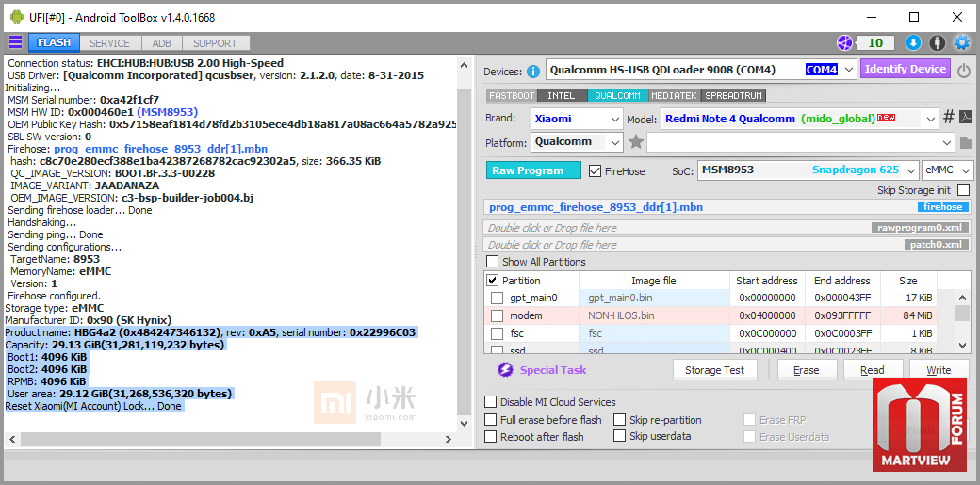Click the patch0.xml drop file field
This screenshot has height=485, width=980.
(728, 244)
